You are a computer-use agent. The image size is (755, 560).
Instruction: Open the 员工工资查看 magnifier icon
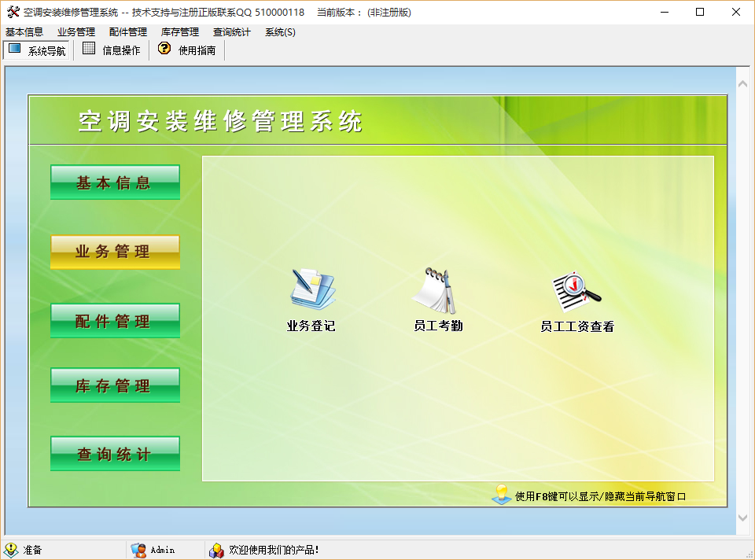click(576, 292)
